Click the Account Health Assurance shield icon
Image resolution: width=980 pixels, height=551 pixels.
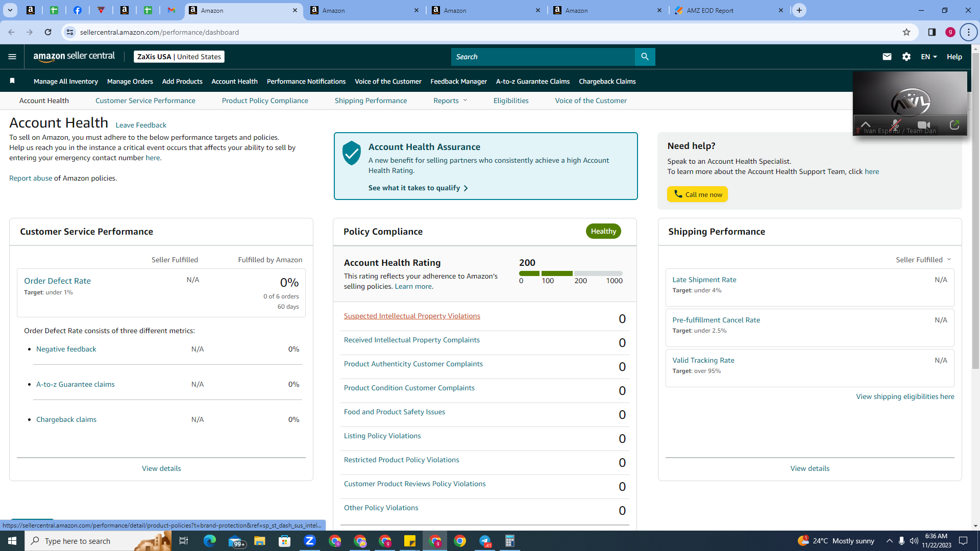coord(352,153)
